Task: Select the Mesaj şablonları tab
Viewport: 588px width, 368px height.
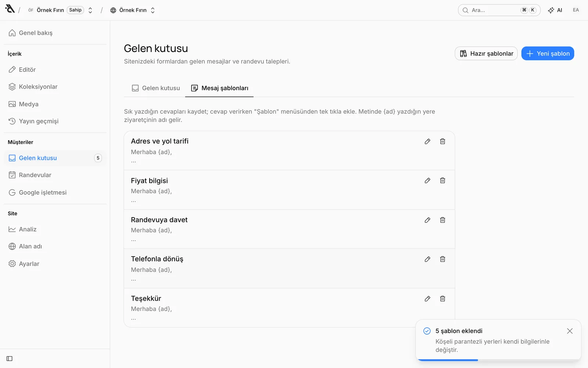Action: pyautogui.click(x=219, y=88)
